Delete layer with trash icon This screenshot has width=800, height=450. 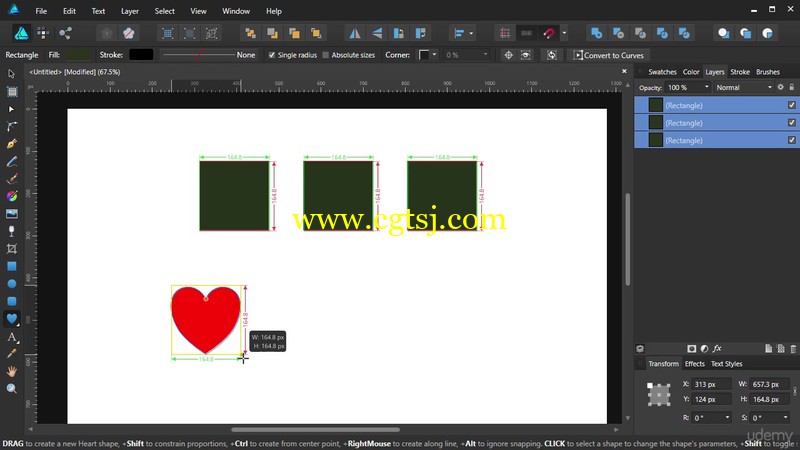click(x=793, y=348)
